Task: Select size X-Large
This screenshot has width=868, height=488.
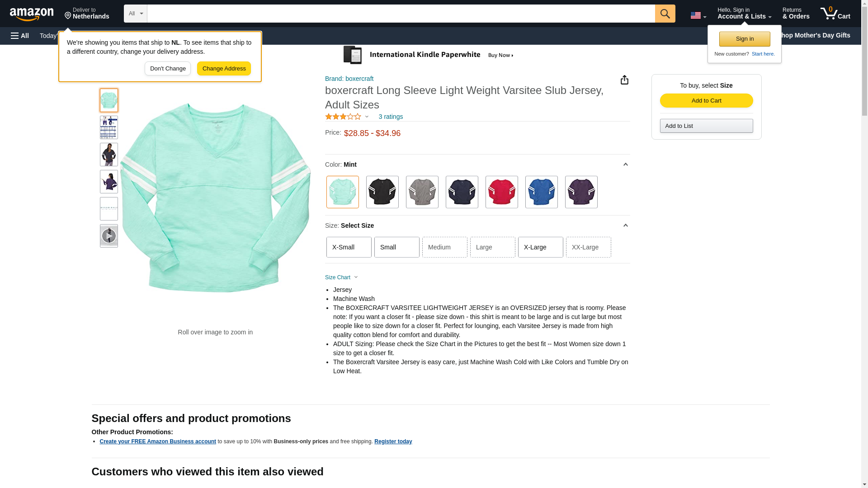Action: coord(540,247)
